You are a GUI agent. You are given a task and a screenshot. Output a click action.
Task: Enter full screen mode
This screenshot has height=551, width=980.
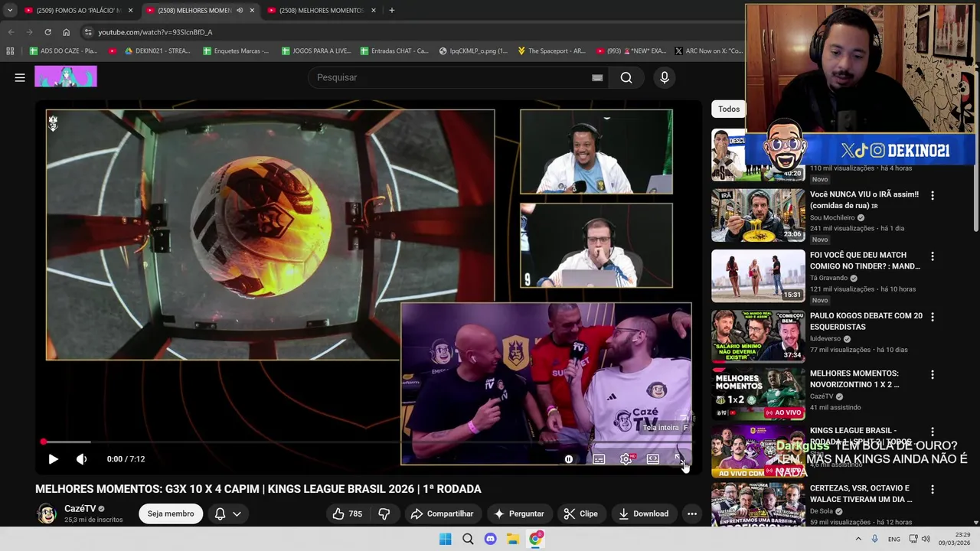679,459
